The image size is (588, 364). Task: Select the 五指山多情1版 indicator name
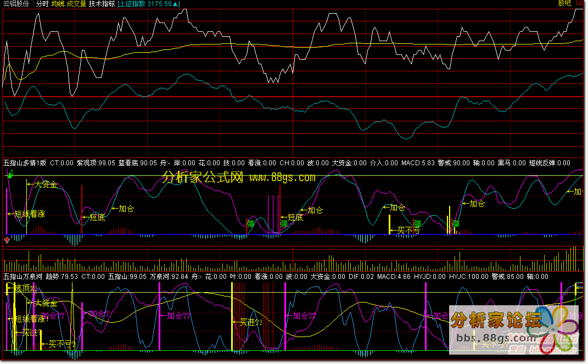point(25,163)
